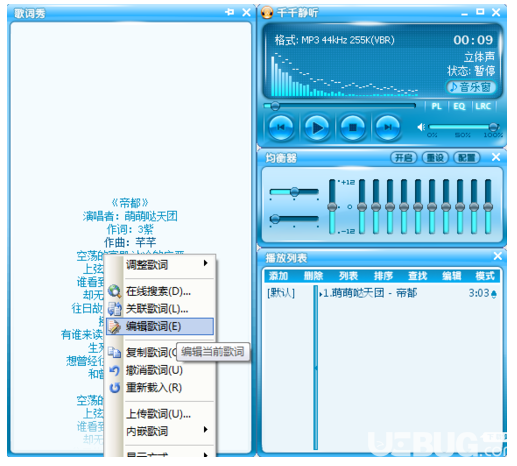Open the 音乐窗 music window
Image resolution: width=517 pixels, height=466 pixels.
coord(471,87)
